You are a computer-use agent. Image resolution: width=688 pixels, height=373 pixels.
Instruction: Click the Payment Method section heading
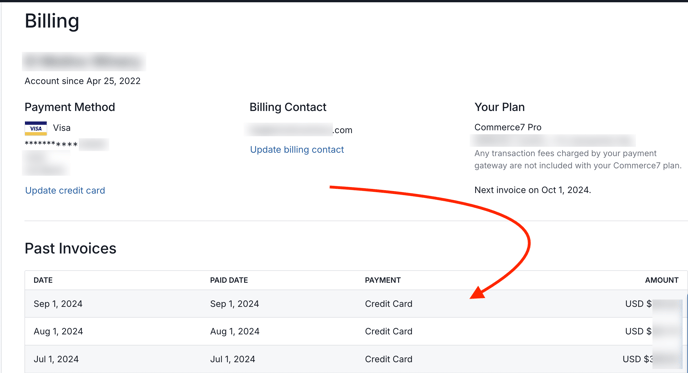coord(70,107)
